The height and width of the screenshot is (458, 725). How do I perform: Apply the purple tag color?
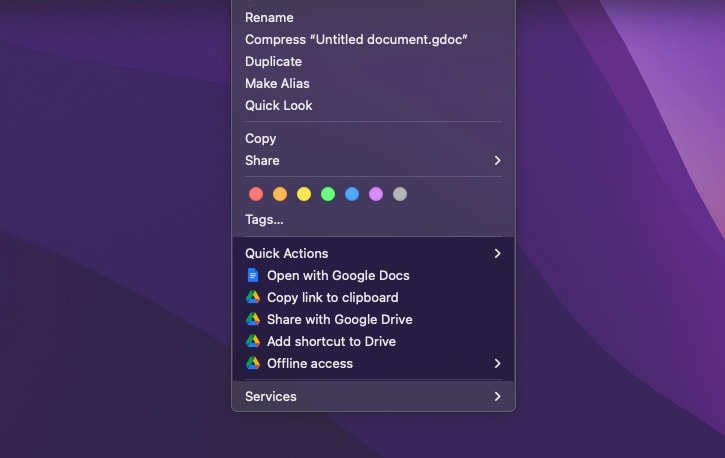(x=376, y=194)
